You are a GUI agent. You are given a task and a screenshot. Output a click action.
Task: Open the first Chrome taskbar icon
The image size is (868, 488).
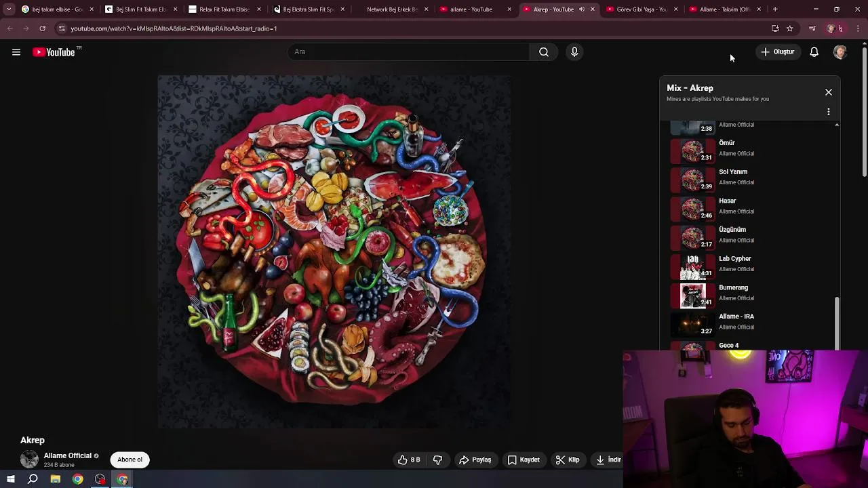(78, 479)
